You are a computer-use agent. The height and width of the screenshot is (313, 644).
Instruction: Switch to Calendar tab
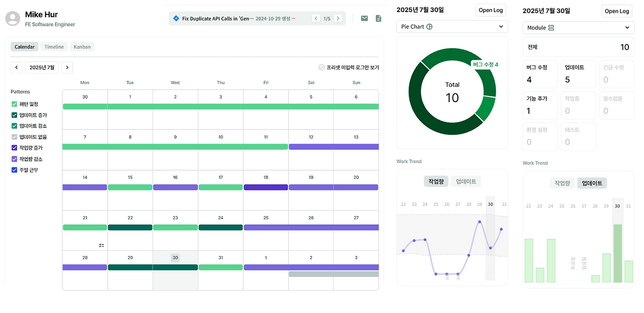(x=24, y=47)
